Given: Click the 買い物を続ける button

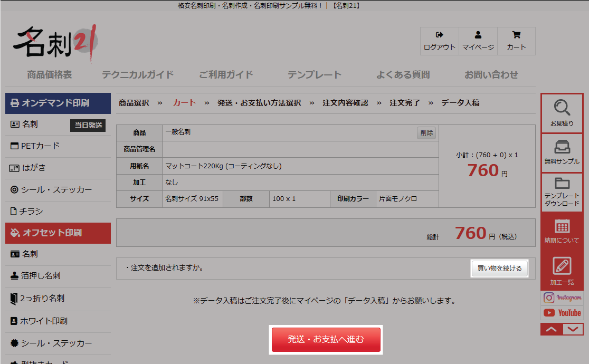Looking at the screenshot, I should pos(499,268).
